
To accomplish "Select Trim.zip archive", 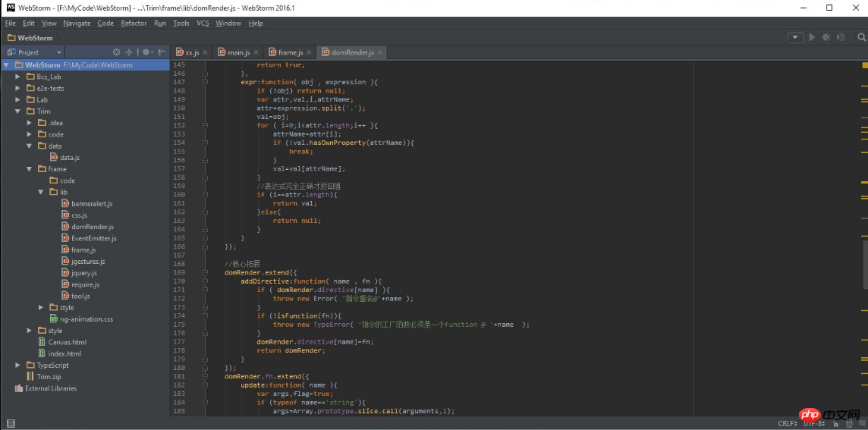I will (x=44, y=377).
